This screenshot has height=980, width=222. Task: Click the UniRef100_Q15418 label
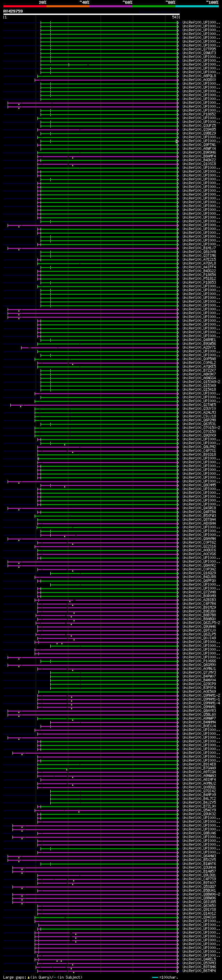(x=199, y=389)
